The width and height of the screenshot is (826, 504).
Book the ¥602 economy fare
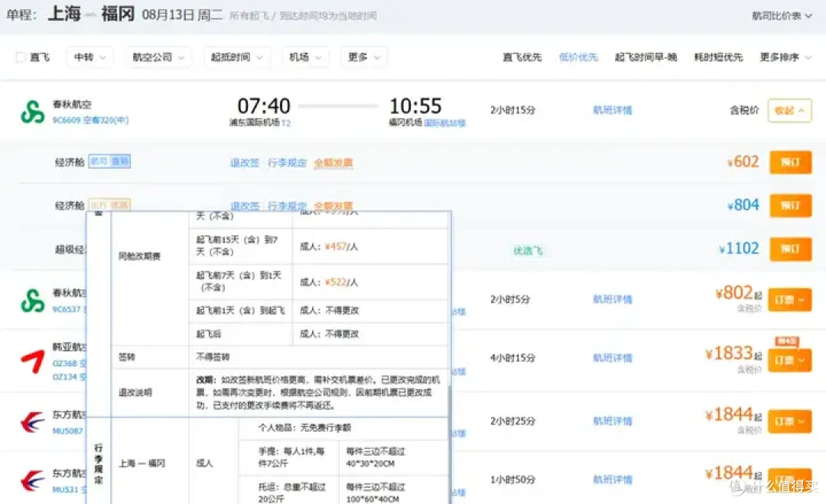(x=790, y=162)
